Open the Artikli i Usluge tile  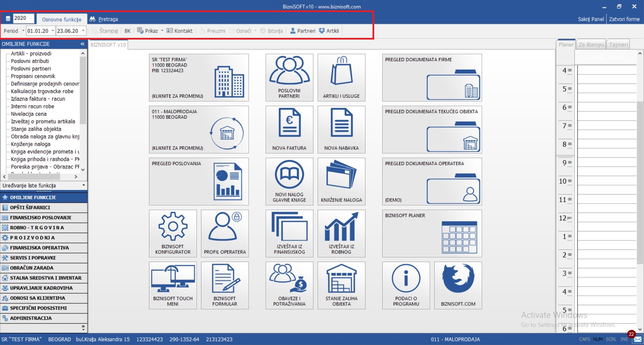point(341,77)
